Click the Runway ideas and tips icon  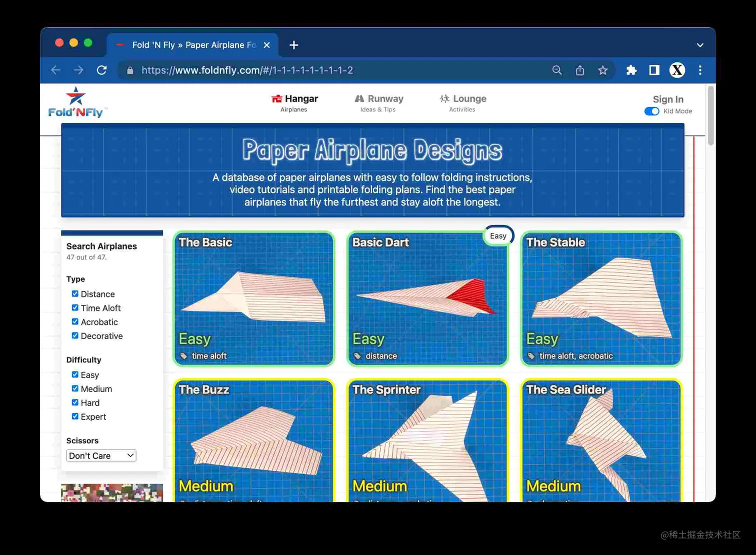coord(359,98)
